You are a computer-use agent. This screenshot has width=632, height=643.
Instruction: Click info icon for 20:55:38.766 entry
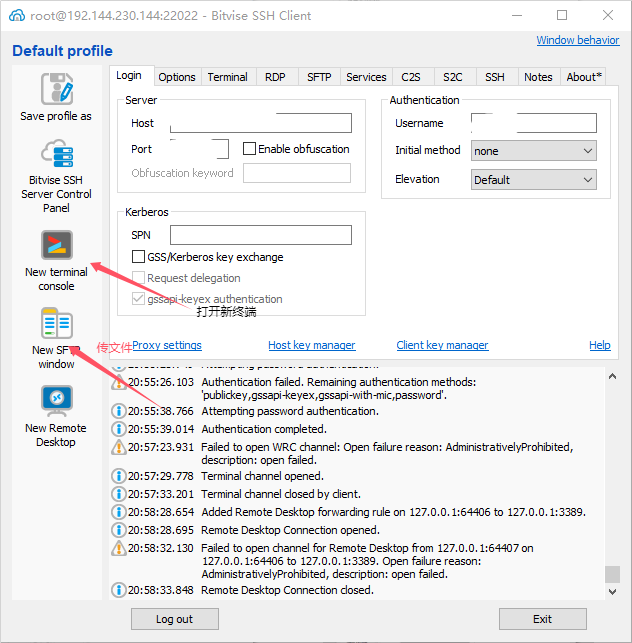tap(119, 411)
